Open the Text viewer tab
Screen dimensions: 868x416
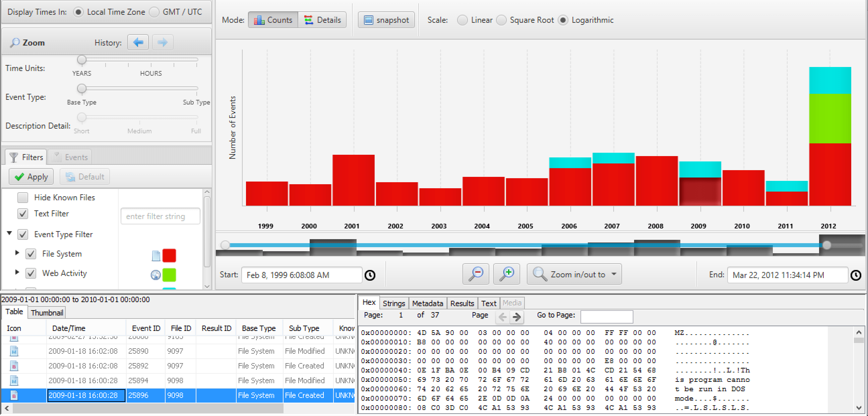tap(489, 303)
